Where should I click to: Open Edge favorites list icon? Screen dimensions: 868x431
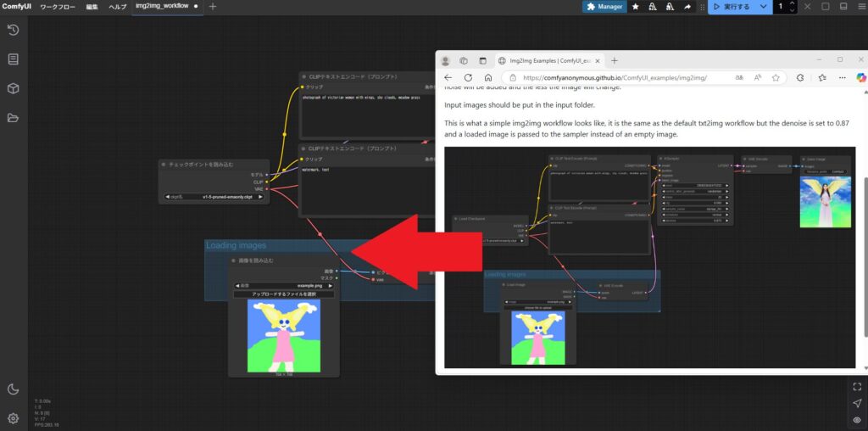[822, 78]
